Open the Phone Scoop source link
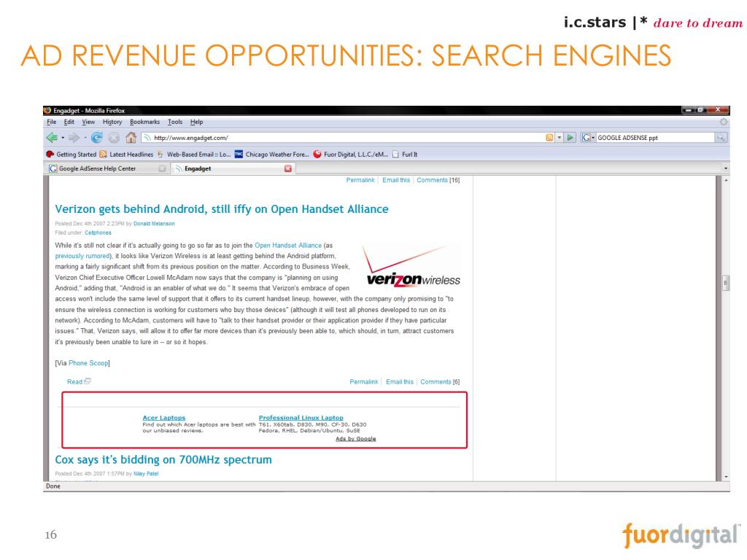 point(88,363)
